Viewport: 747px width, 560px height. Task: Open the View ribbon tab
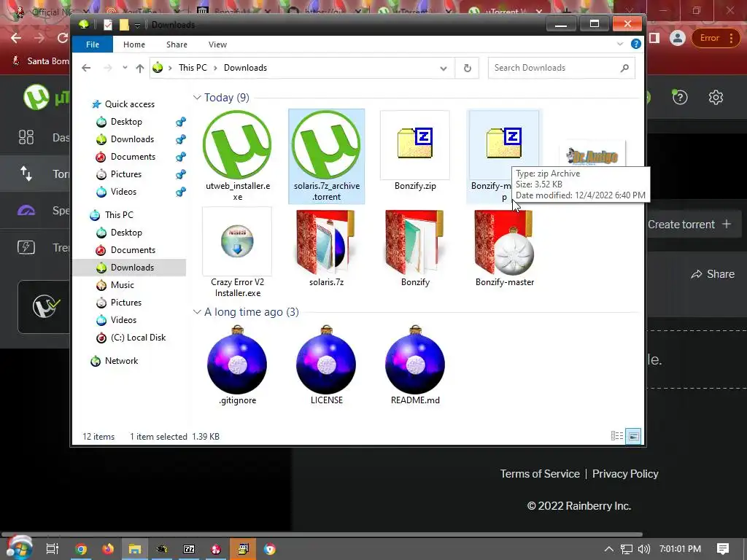coord(217,44)
